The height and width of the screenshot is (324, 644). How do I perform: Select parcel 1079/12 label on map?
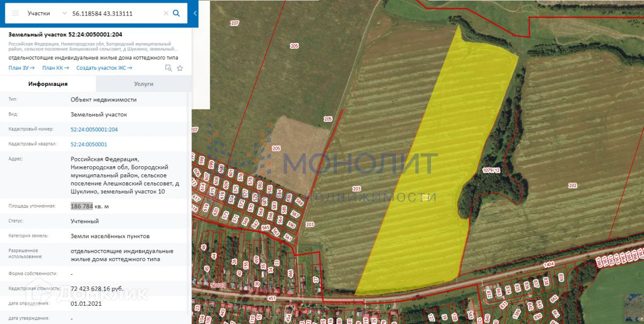[492, 170]
